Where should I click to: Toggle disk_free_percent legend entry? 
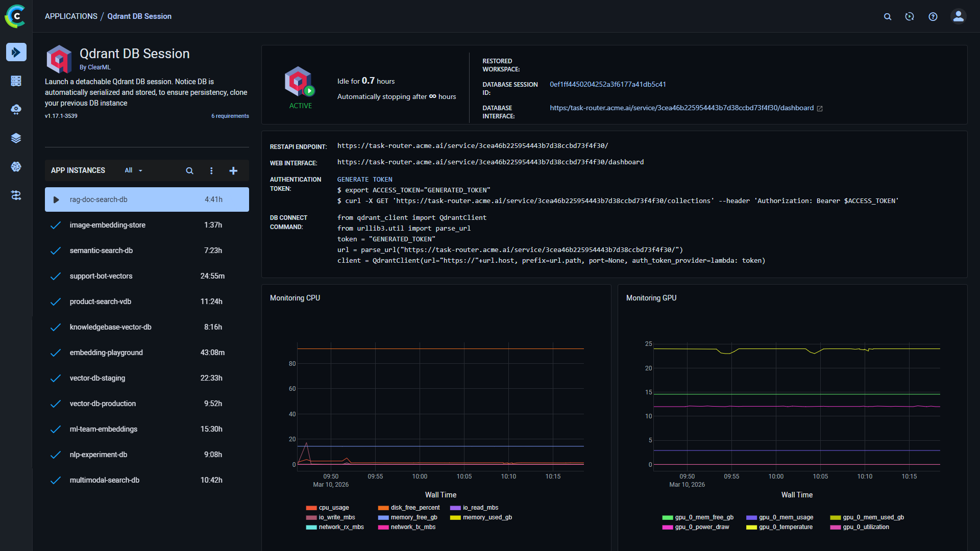point(409,508)
